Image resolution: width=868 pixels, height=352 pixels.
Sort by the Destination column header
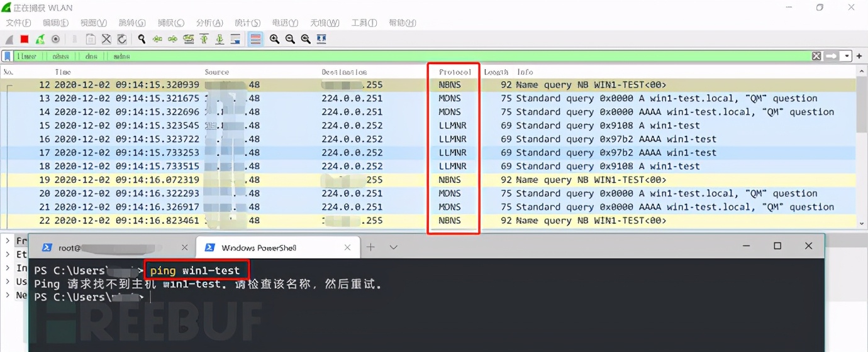pyautogui.click(x=344, y=72)
